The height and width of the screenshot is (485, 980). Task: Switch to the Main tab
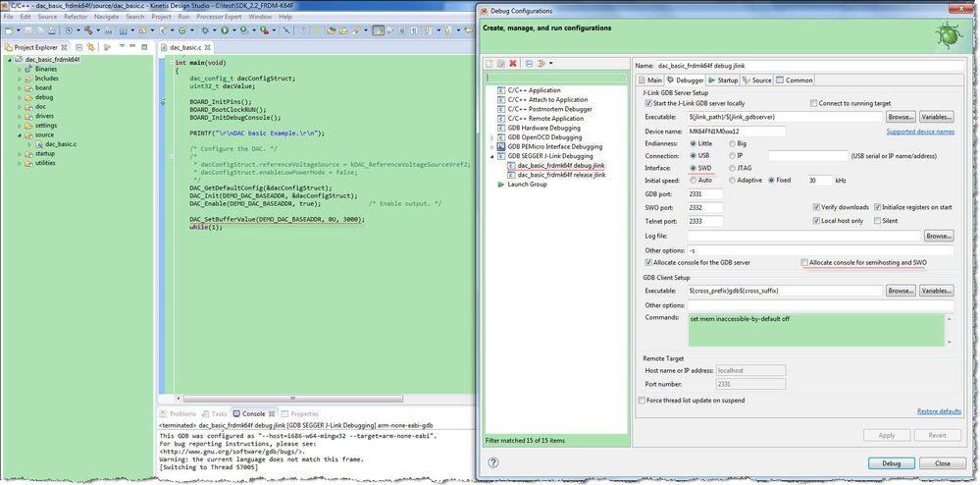(650, 81)
